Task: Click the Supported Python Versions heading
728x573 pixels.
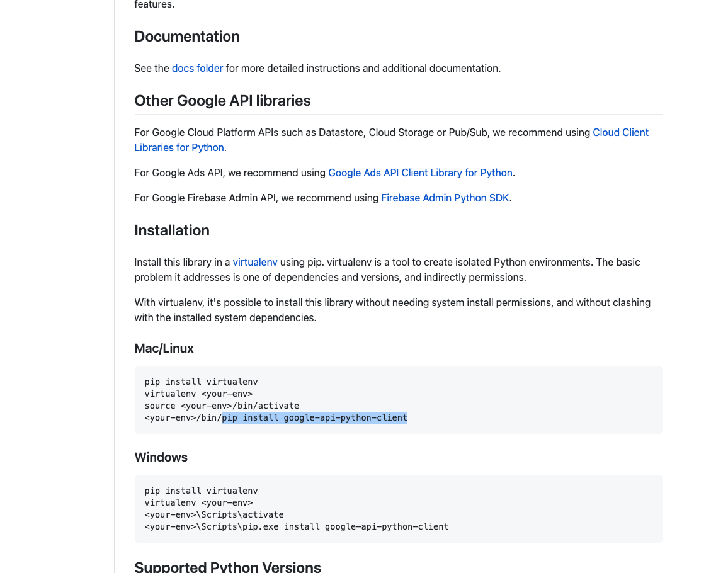Action: click(227, 567)
